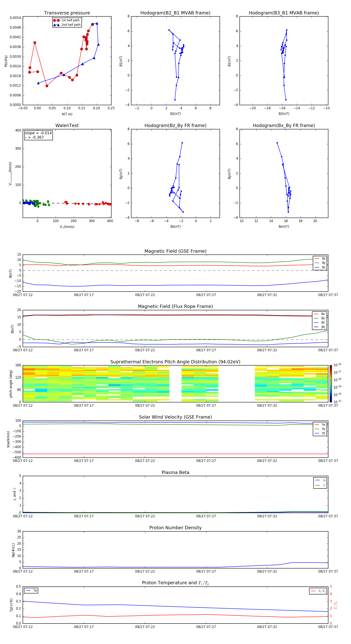The height and width of the screenshot is (644, 351).
Task: Click the "Bz(nT)" x-axis label
Action: tap(175, 227)
